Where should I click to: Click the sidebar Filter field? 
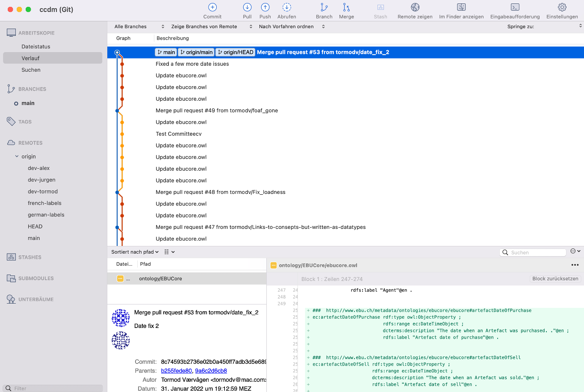point(53,388)
